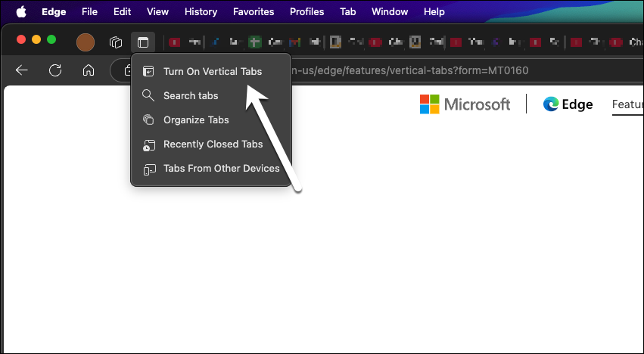Open Recently Closed Tabs
The height and width of the screenshot is (354, 644).
211,144
